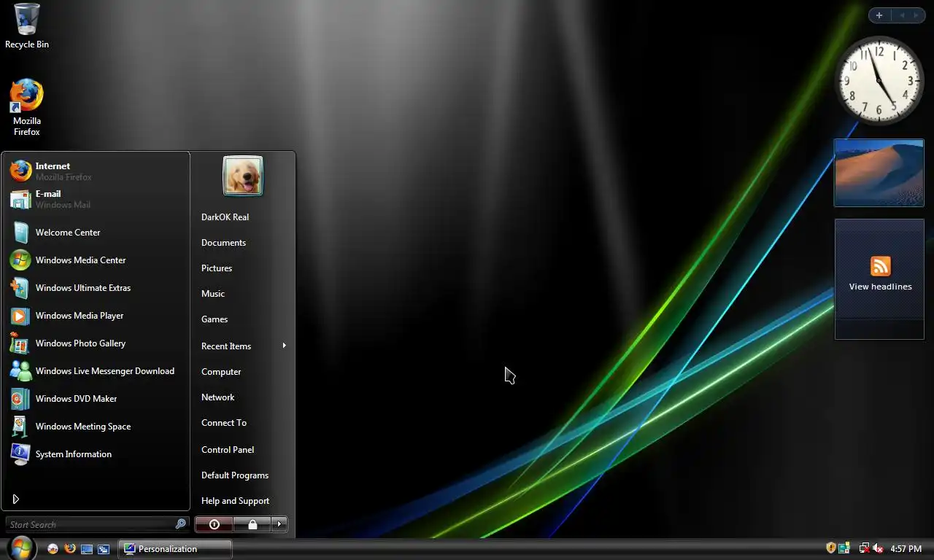Open Default Programs
This screenshot has height=560, width=934.
[235, 475]
